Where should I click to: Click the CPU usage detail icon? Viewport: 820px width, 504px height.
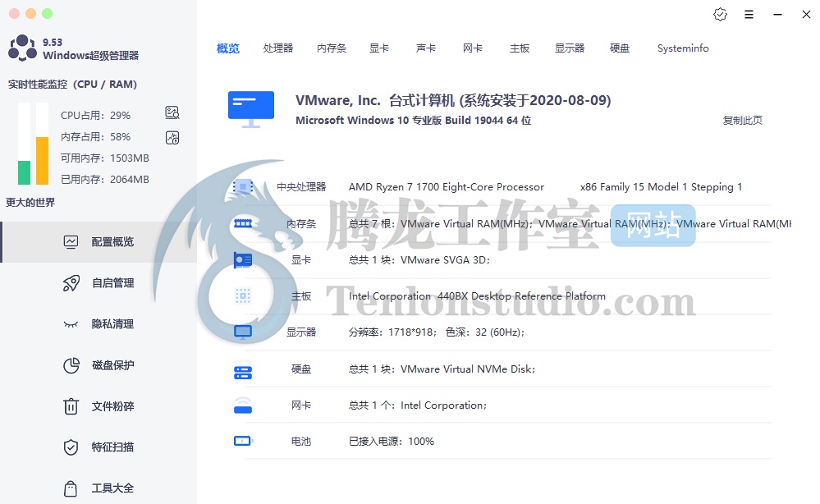tap(172, 113)
